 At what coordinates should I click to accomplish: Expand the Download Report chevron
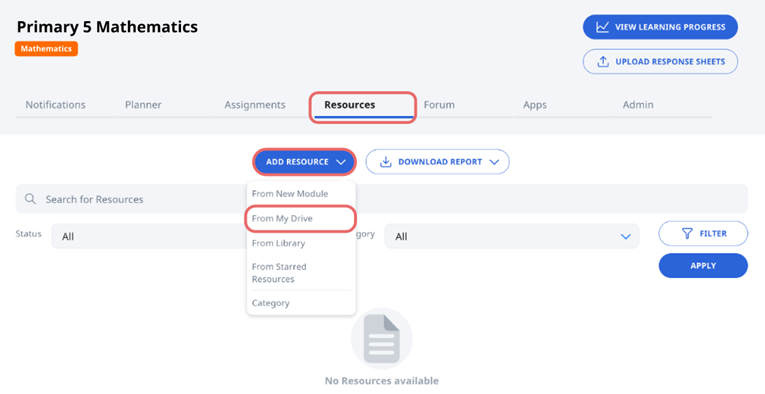click(x=494, y=162)
